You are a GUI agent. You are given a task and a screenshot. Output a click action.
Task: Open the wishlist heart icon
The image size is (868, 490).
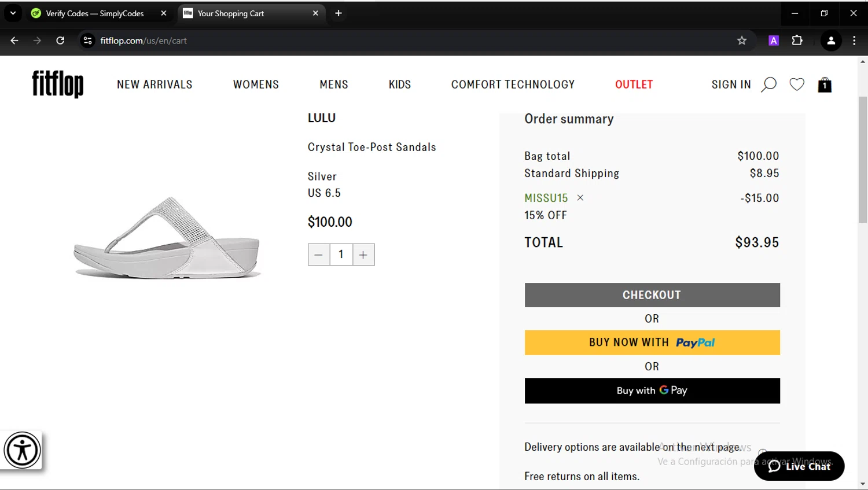coord(797,84)
